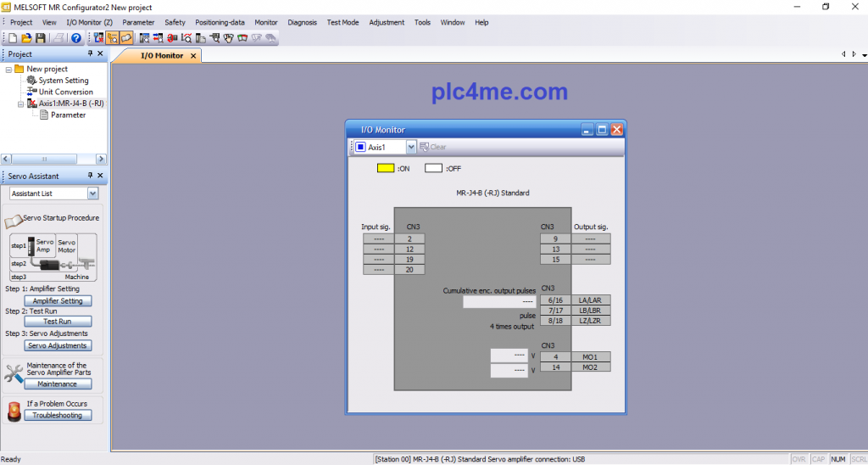Click the Save floppy disk icon
Screen dimensions: 868x465
tap(39, 38)
